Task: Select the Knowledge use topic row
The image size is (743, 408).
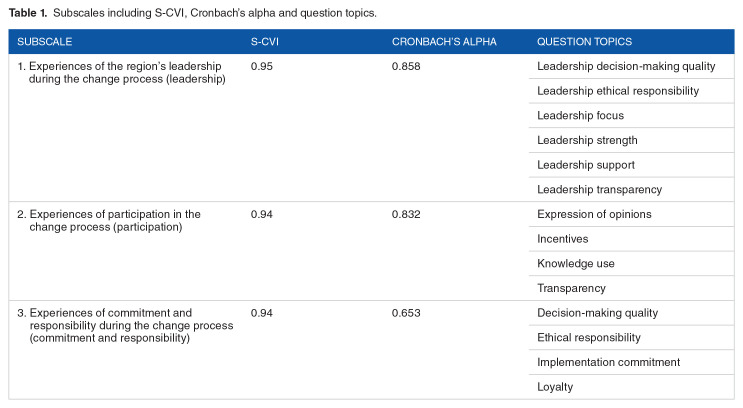Action: [576, 263]
